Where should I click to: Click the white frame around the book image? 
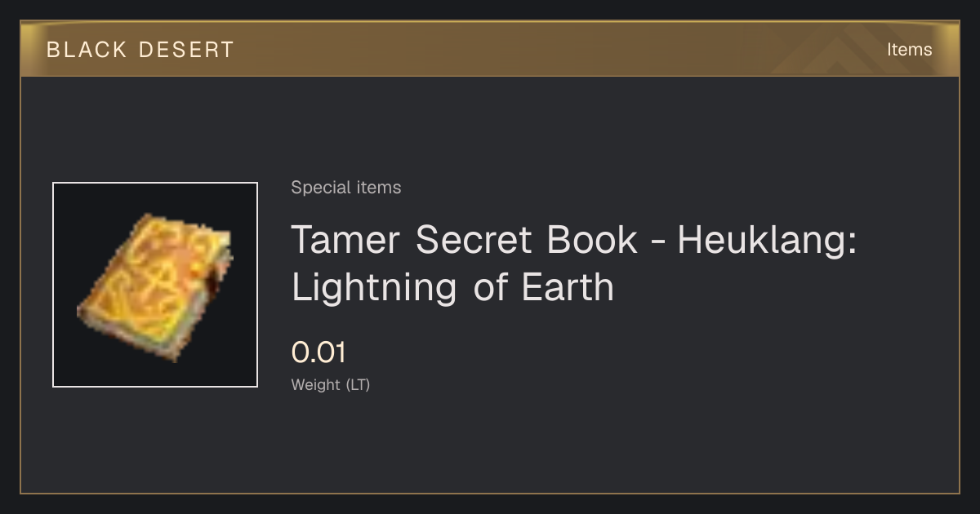pos(155,285)
